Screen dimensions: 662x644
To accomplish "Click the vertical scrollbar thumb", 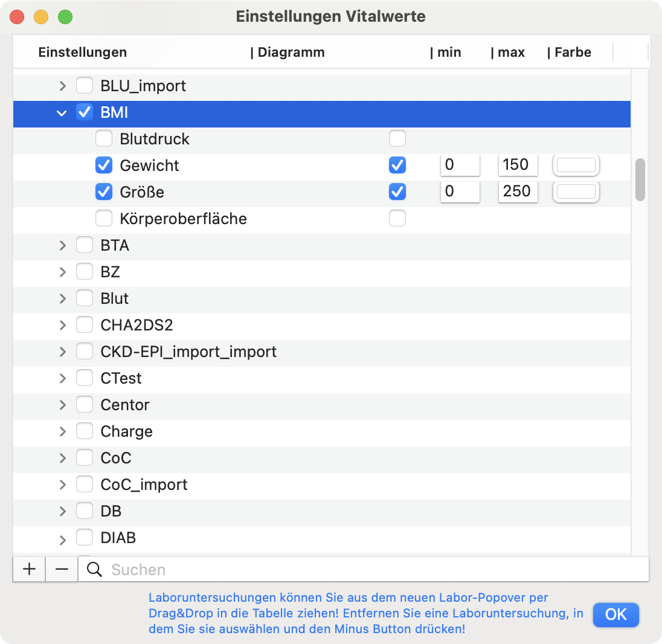I will (640, 179).
